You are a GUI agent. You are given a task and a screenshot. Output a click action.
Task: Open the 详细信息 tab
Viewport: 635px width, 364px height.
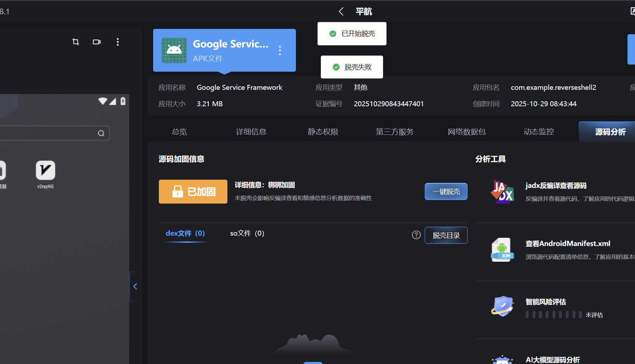point(251,132)
